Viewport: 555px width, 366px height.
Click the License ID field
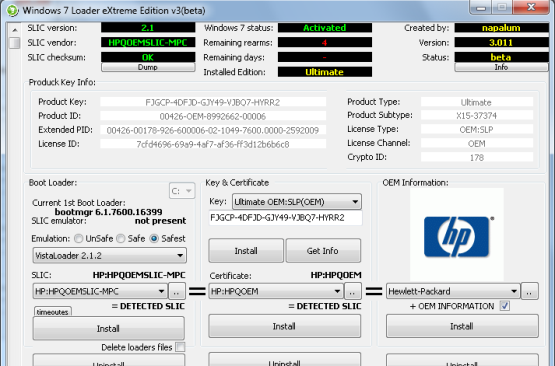[213, 144]
